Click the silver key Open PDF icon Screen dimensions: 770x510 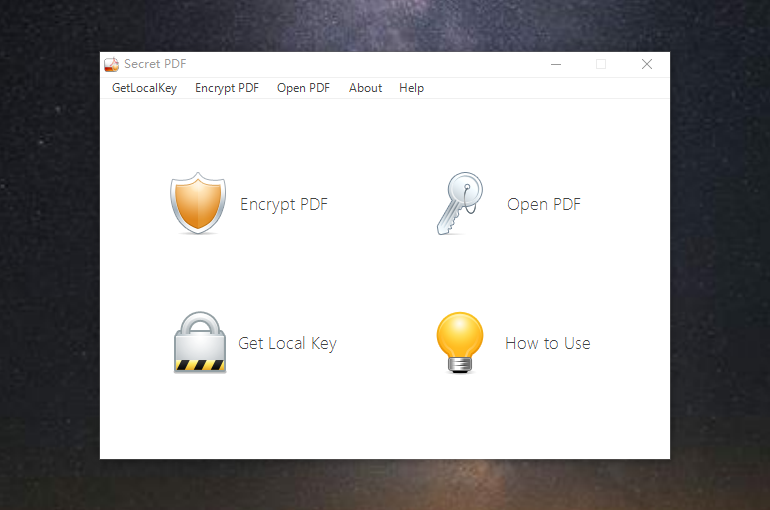[x=459, y=204]
